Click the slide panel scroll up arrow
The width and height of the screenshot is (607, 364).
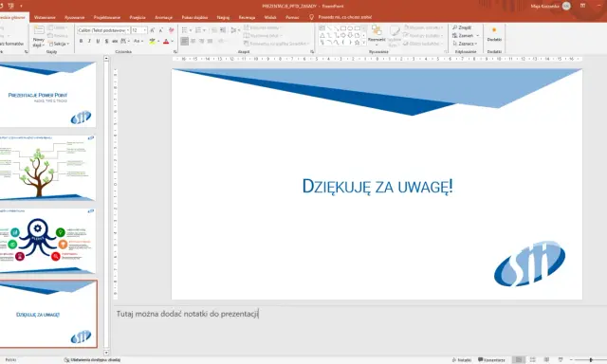(106, 59)
